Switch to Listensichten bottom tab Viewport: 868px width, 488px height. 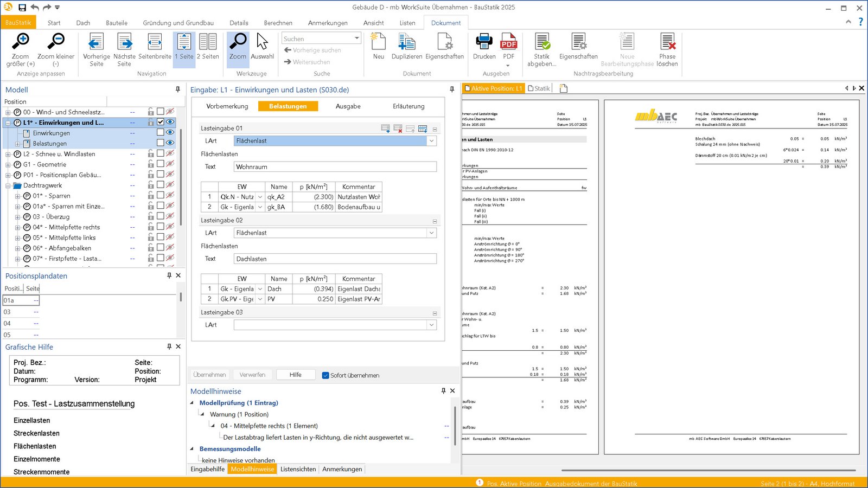point(298,469)
